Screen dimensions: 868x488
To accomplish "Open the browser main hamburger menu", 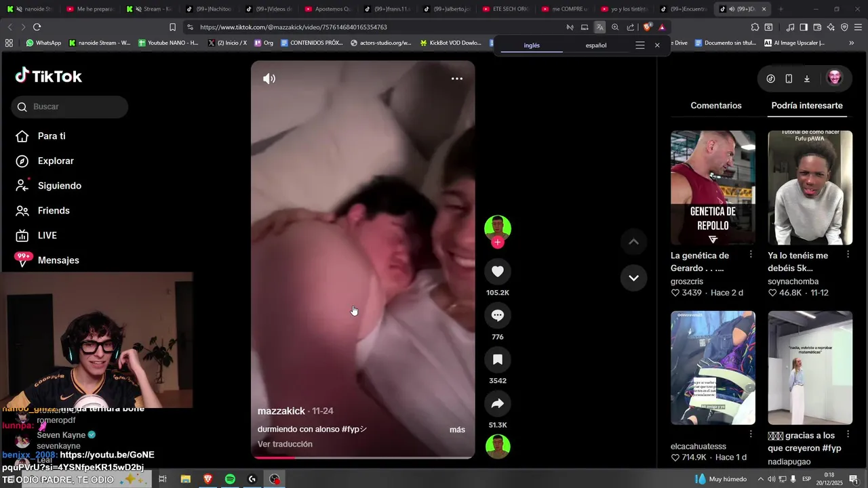I will coord(859,27).
